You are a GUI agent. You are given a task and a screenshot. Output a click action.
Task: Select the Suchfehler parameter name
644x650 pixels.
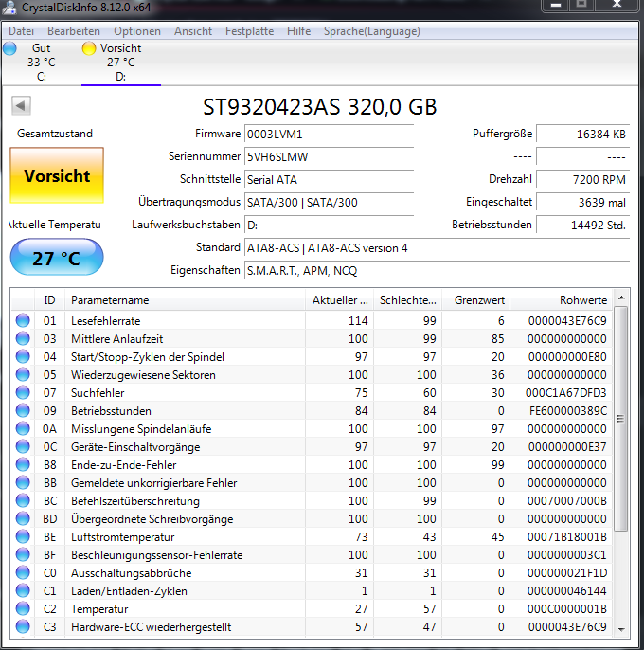[98, 393]
